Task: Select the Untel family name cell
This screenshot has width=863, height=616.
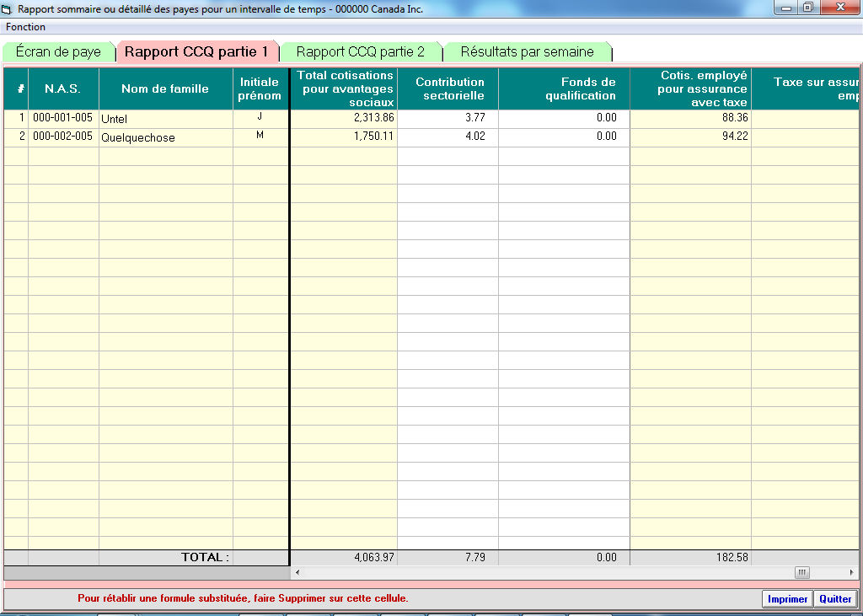Action: click(x=165, y=119)
